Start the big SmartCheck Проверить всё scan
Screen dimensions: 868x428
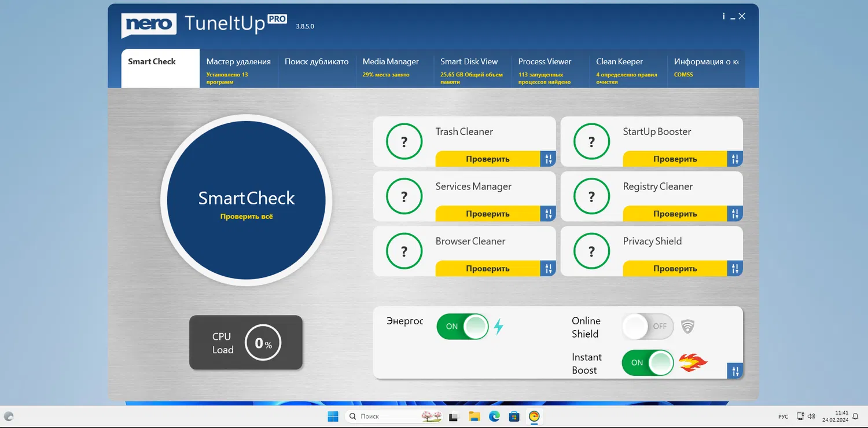247,200
